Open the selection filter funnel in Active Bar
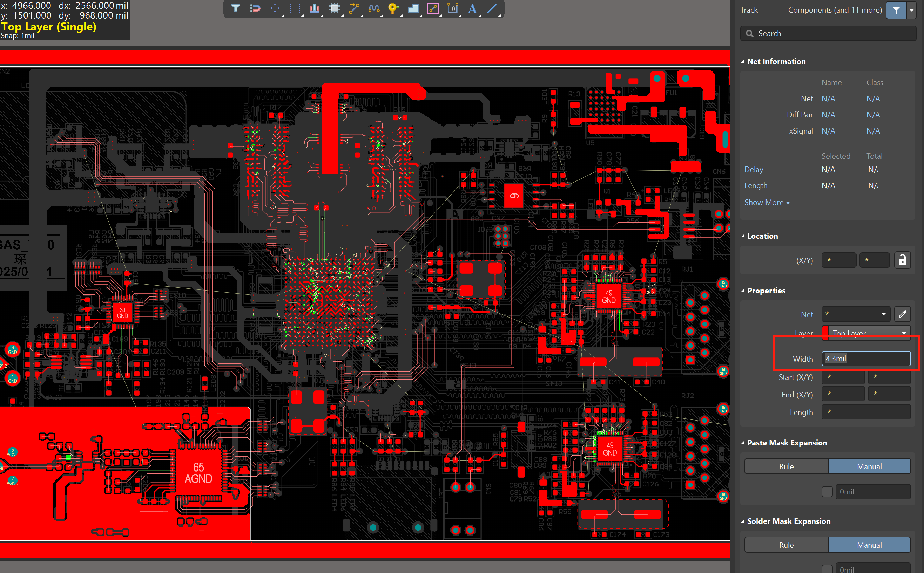Image resolution: width=924 pixels, height=573 pixels. (x=235, y=8)
